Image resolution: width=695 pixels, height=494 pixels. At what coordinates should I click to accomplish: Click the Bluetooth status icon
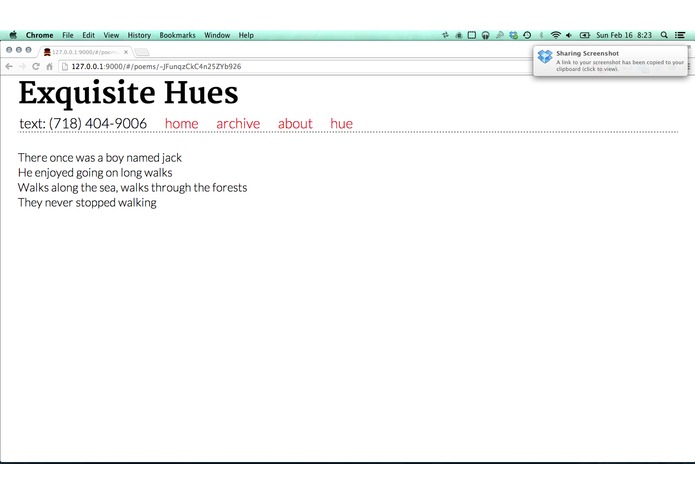541,35
